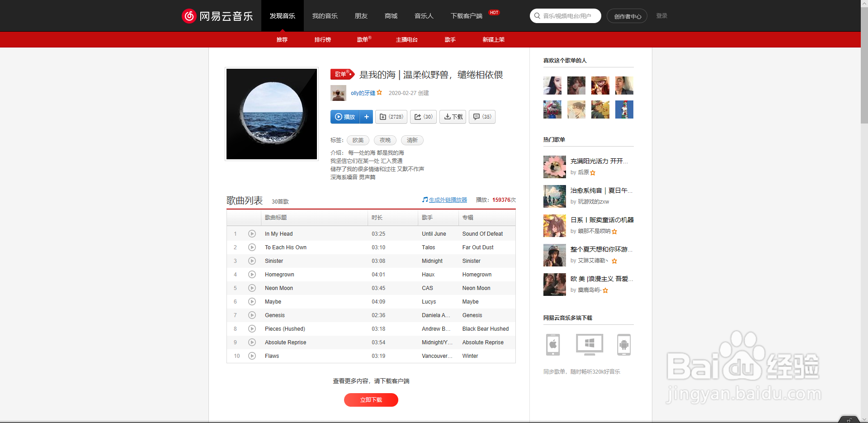
Task: Select the 清新 tag
Action: (412, 140)
